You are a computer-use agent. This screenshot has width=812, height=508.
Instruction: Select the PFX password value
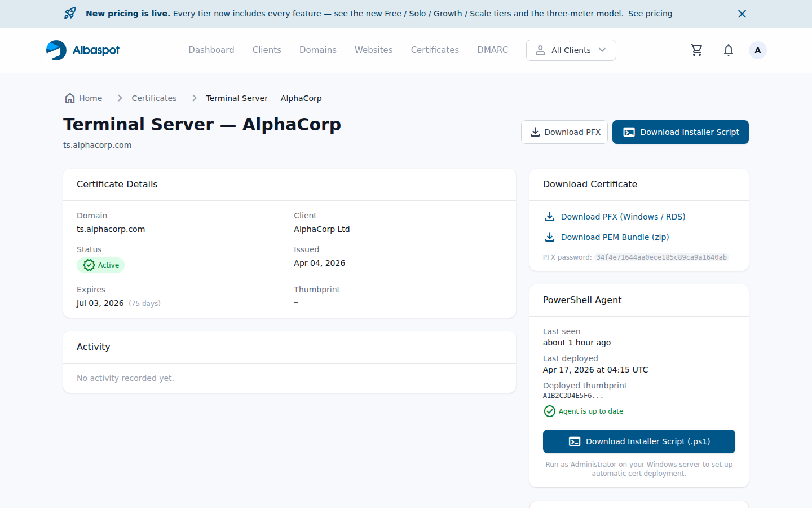click(x=661, y=257)
